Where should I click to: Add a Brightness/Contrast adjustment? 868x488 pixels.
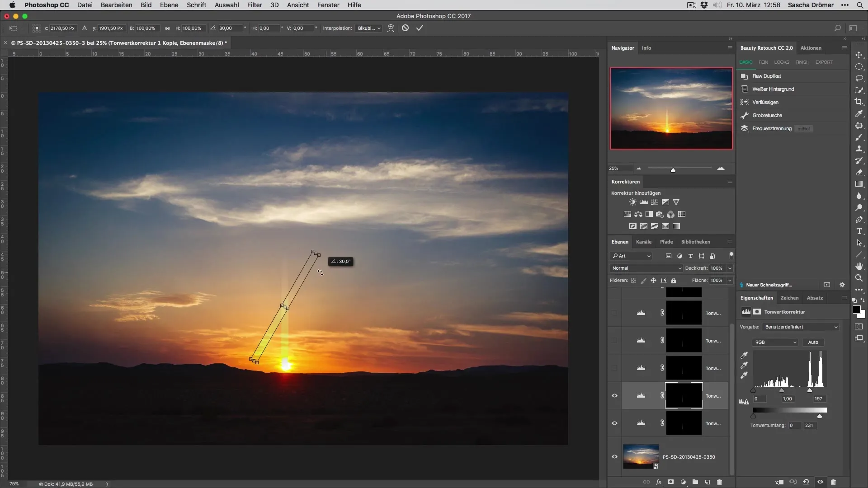click(x=632, y=202)
